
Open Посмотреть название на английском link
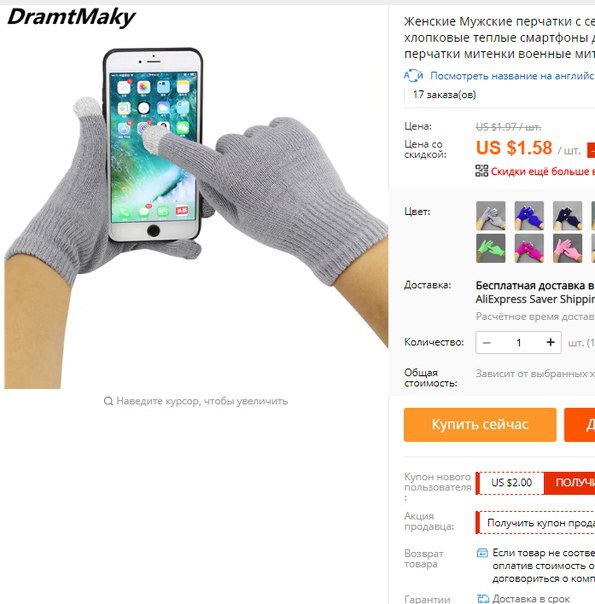[512, 76]
